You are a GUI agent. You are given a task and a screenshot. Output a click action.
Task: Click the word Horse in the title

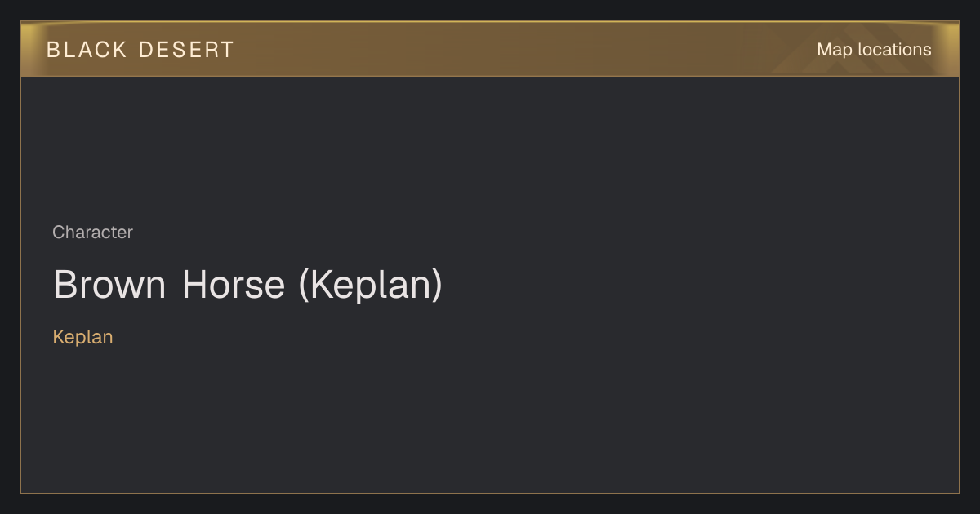(234, 285)
